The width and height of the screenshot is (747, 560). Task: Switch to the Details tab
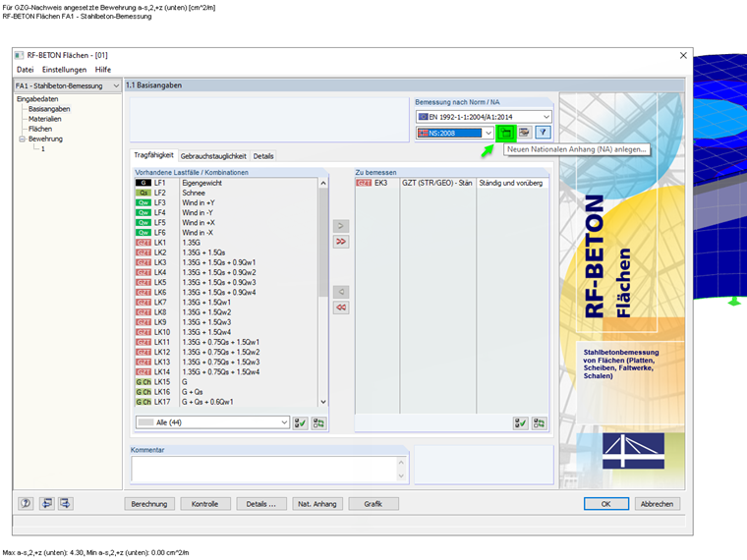(x=263, y=156)
